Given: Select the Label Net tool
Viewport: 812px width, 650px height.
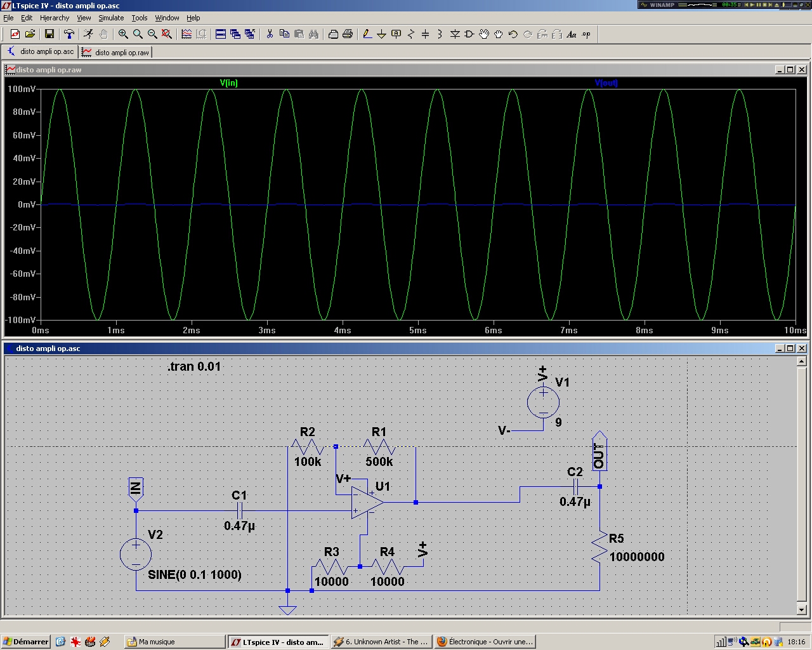Looking at the screenshot, I should (x=396, y=34).
